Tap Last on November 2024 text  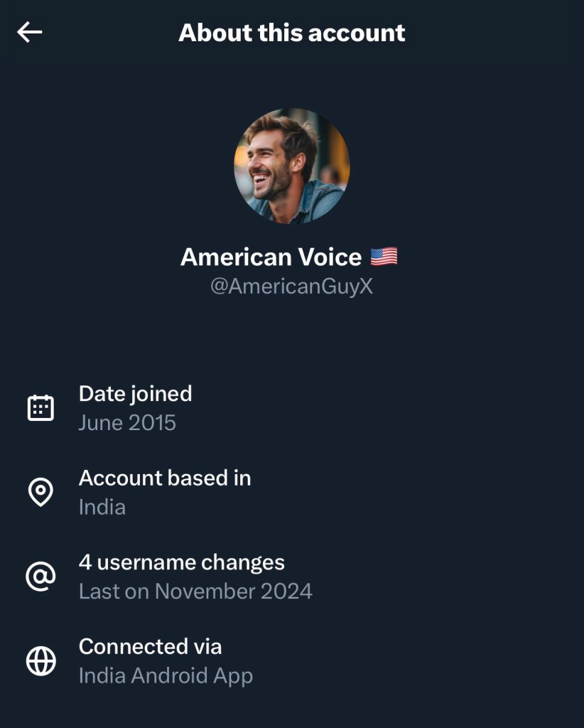tap(195, 591)
